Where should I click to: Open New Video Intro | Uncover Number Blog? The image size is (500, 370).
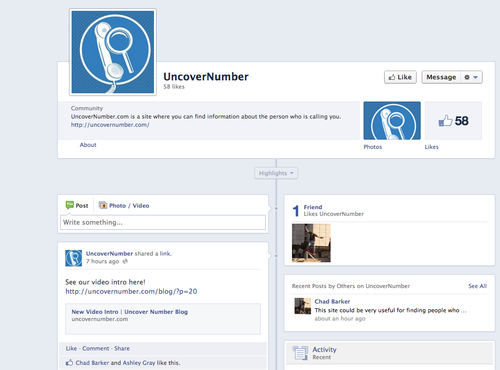point(130,312)
